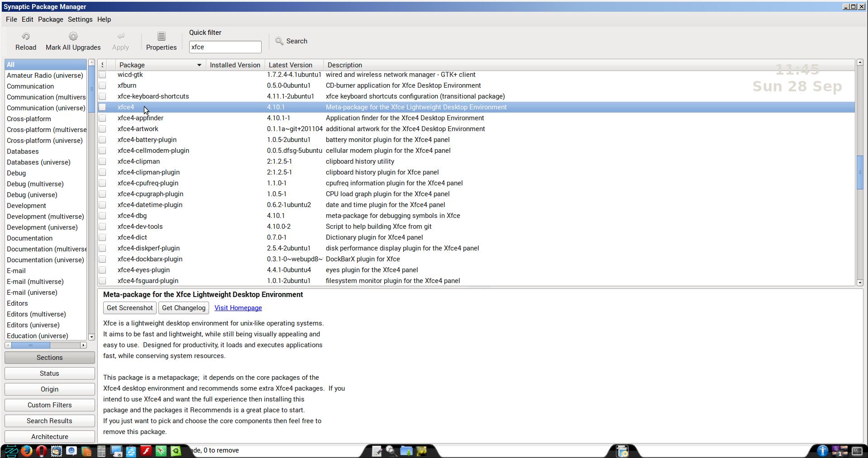Viewport: 868px width, 458px height.
Task: Open the Settings menu
Action: [x=80, y=19]
